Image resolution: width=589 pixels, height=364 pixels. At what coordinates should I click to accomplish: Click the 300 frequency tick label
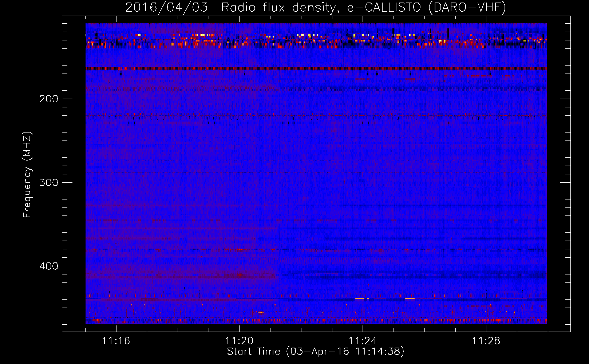[x=49, y=182]
